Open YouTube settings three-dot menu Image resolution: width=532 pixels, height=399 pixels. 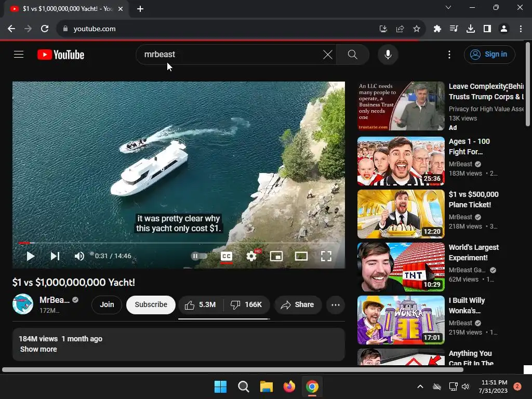pyautogui.click(x=449, y=54)
